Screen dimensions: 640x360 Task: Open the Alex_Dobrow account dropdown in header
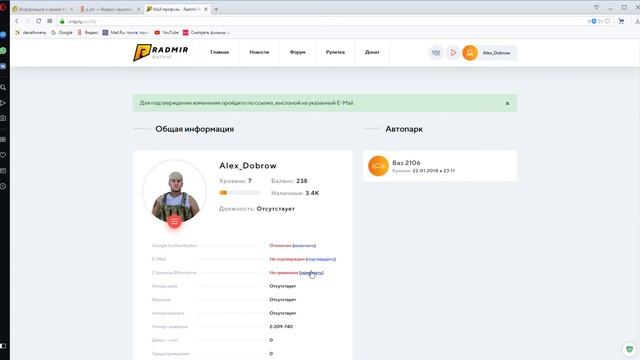pos(496,53)
